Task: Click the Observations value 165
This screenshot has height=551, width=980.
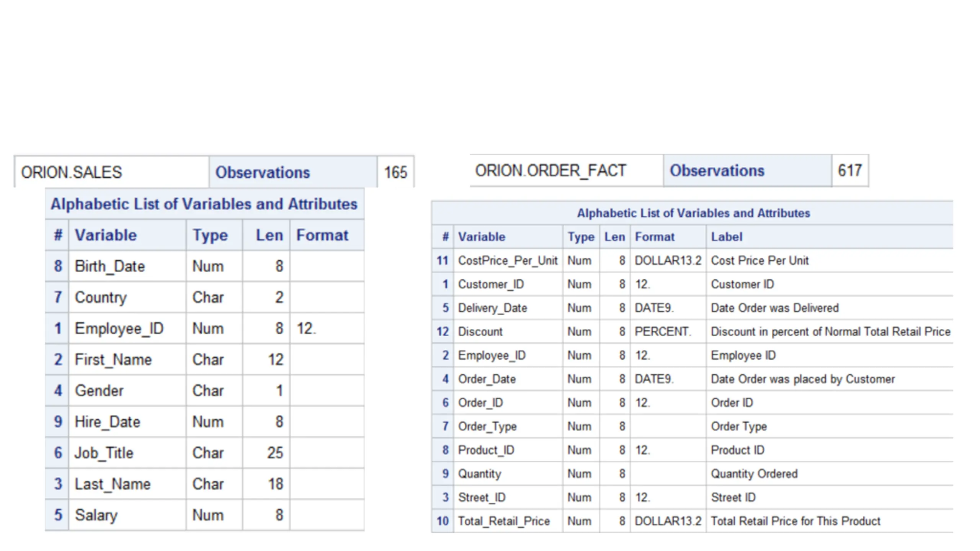Action: (x=395, y=172)
